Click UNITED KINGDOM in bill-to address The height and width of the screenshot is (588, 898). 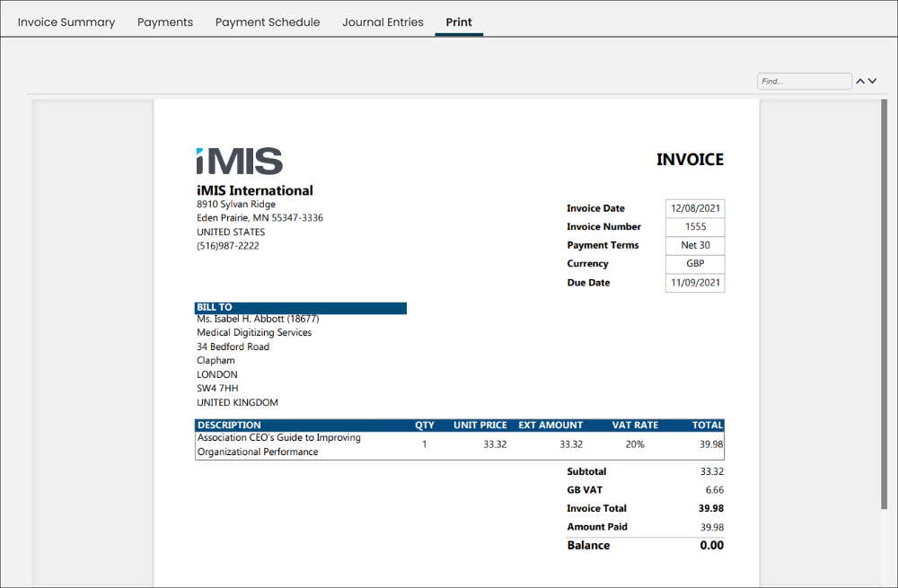point(238,402)
